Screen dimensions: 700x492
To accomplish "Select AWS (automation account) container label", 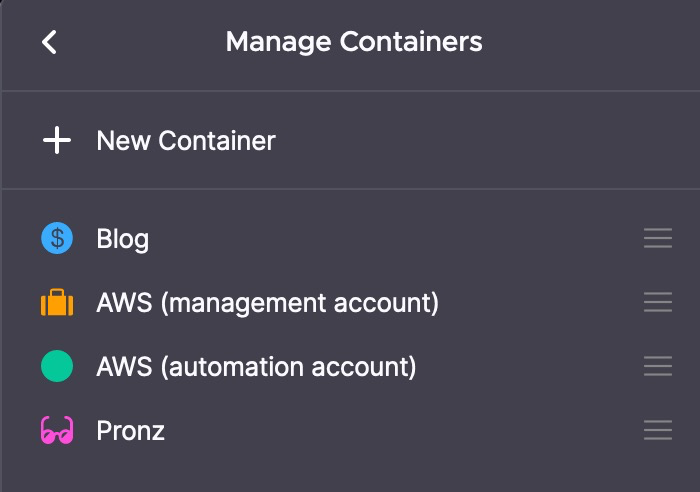I will 256,367.
